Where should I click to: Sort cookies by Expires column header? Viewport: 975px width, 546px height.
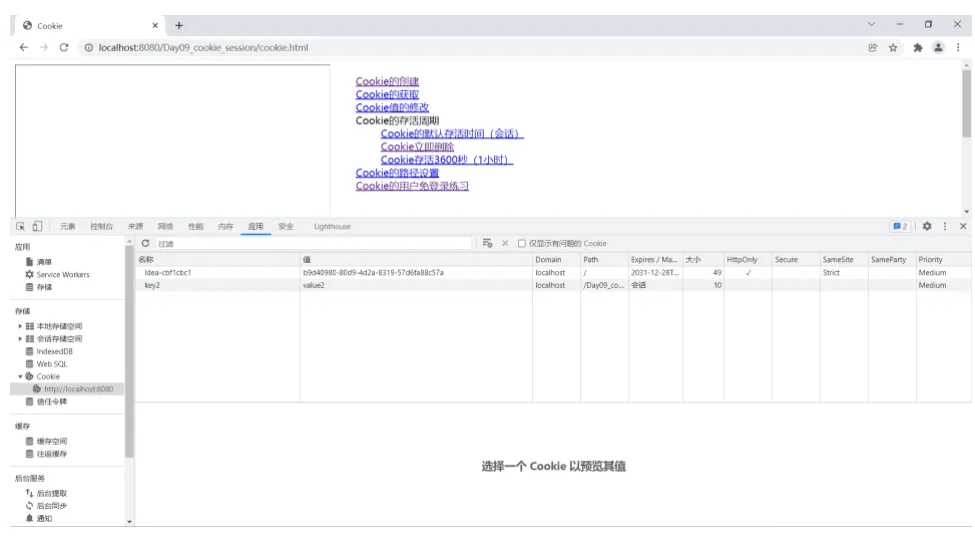click(x=655, y=259)
